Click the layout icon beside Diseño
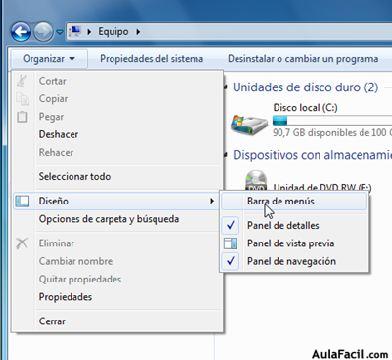392x360 pixels. click(22, 201)
